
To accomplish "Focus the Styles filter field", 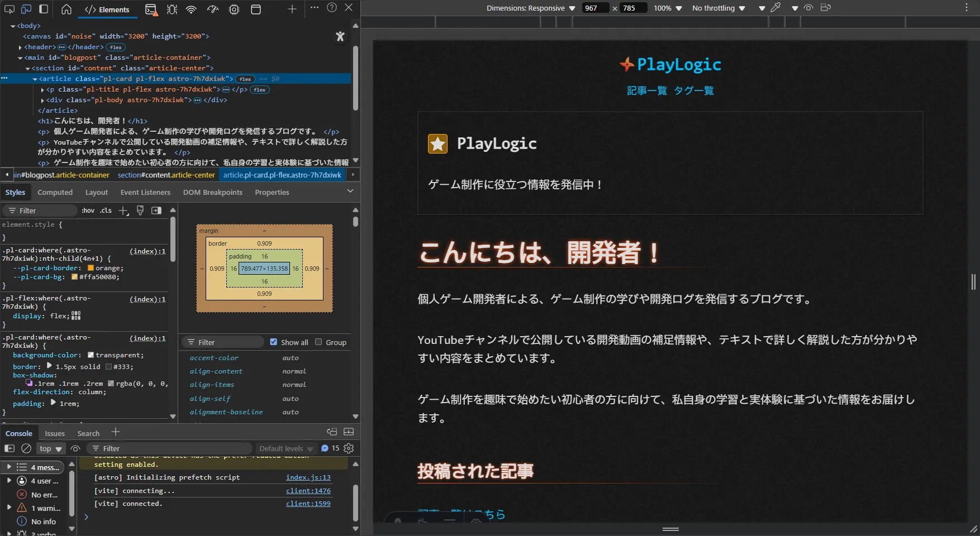I will point(40,210).
